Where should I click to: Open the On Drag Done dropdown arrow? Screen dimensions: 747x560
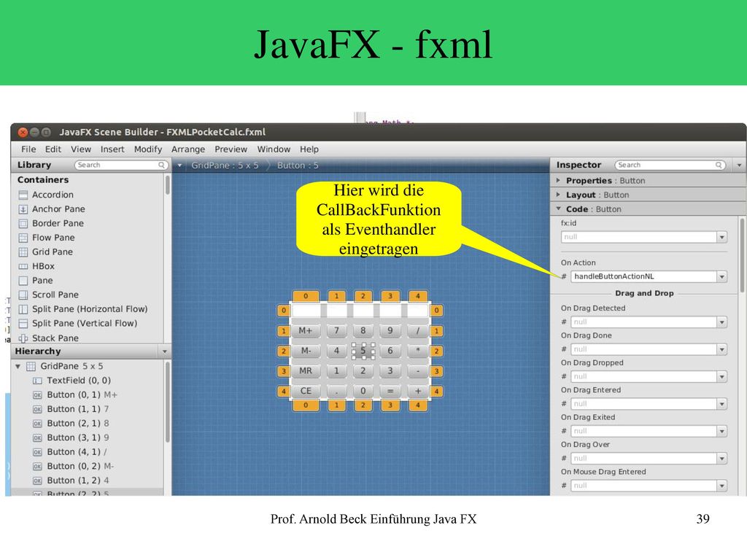(722, 349)
